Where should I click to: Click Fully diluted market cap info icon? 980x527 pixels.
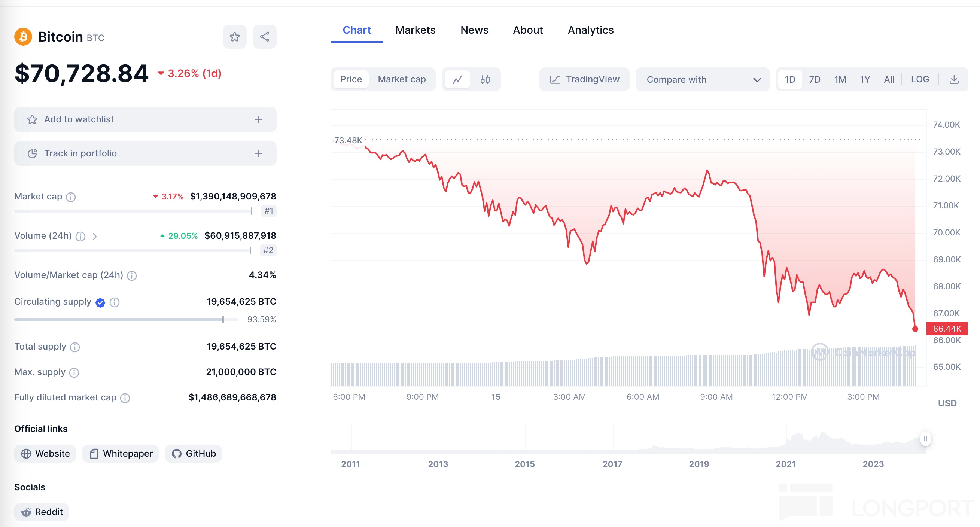point(125,398)
